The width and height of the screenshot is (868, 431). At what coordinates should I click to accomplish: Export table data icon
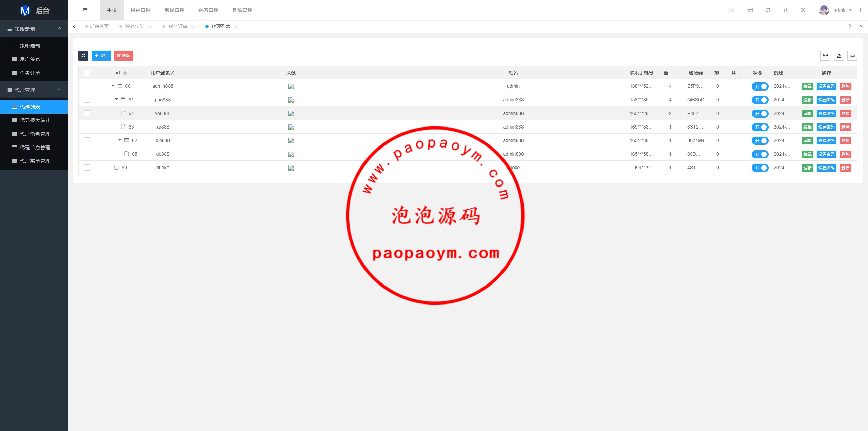839,56
